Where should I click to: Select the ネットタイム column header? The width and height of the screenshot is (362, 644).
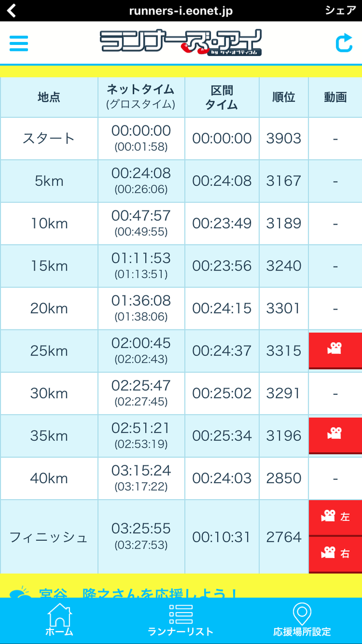coord(141,97)
